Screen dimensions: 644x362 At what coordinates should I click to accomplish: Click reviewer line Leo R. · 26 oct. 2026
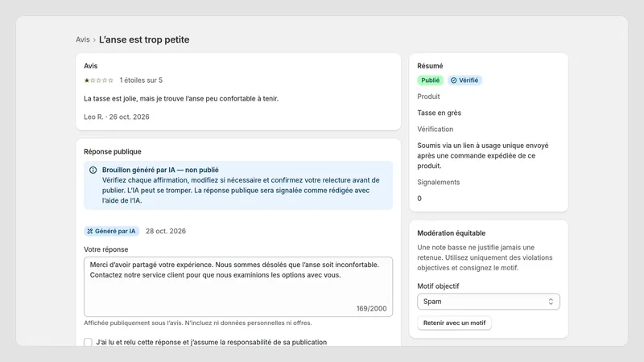tap(117, 117)
